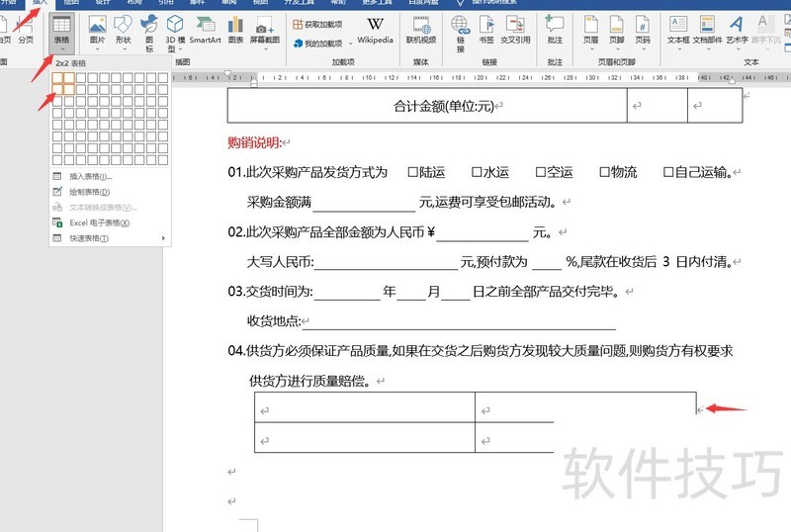Tick the 陆运 checkbox

[x=412, y=172]
